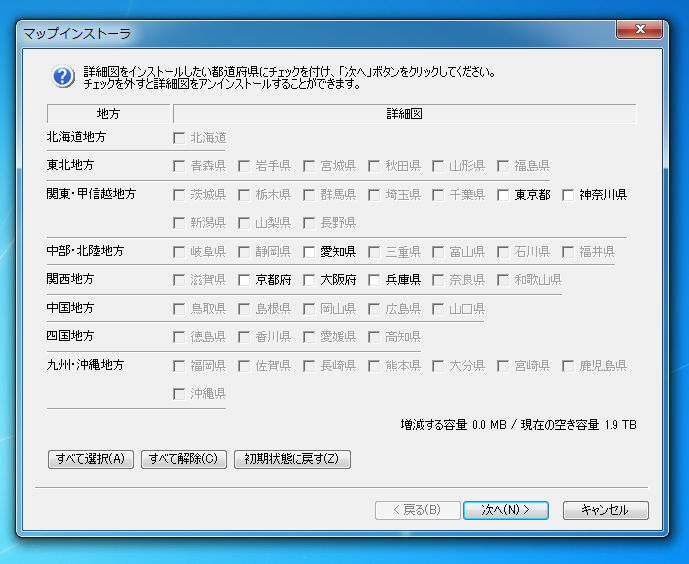
Task: Check the 愛媛県 checkbox
Action: click(309, 337)
